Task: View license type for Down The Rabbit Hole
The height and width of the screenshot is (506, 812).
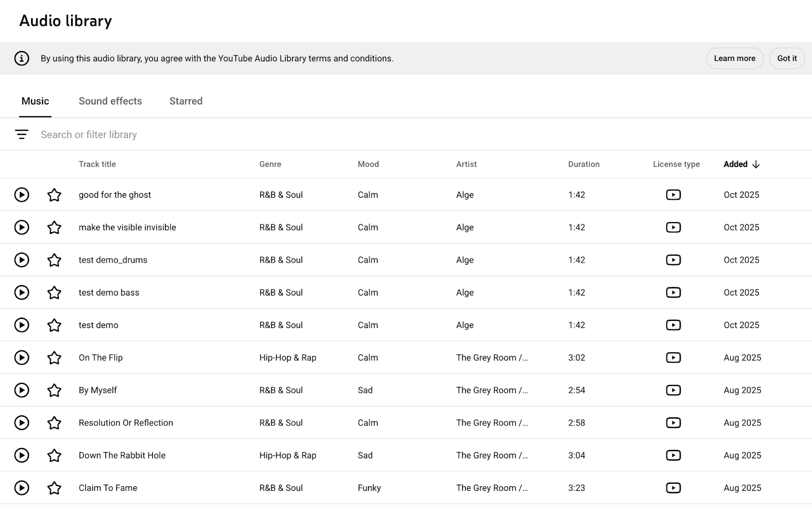Action: pos(673,455)
